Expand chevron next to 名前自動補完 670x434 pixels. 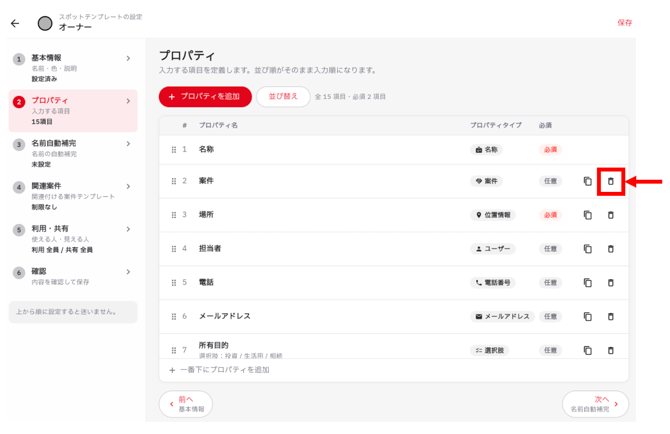point(128,144)
